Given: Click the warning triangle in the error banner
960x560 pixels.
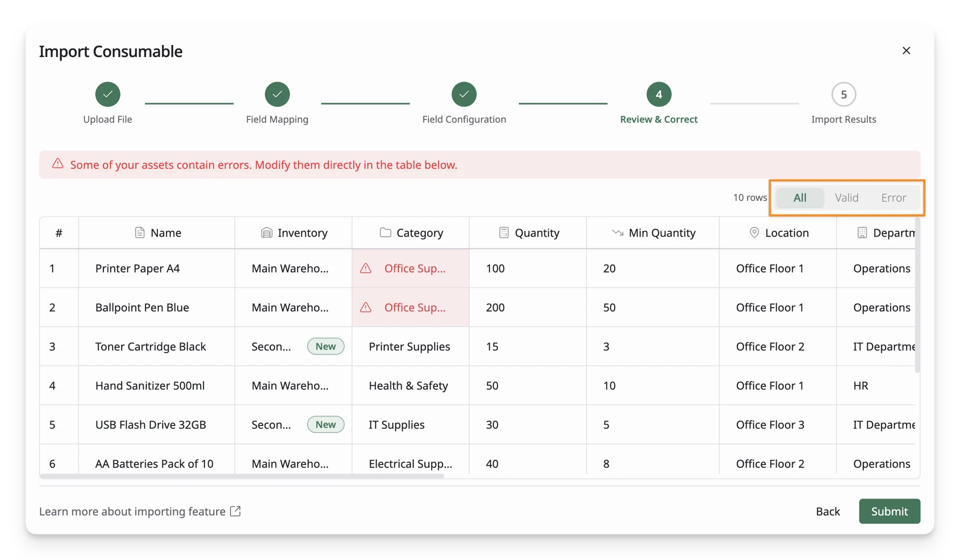Looking at the screenshot, I should [58, 163].
